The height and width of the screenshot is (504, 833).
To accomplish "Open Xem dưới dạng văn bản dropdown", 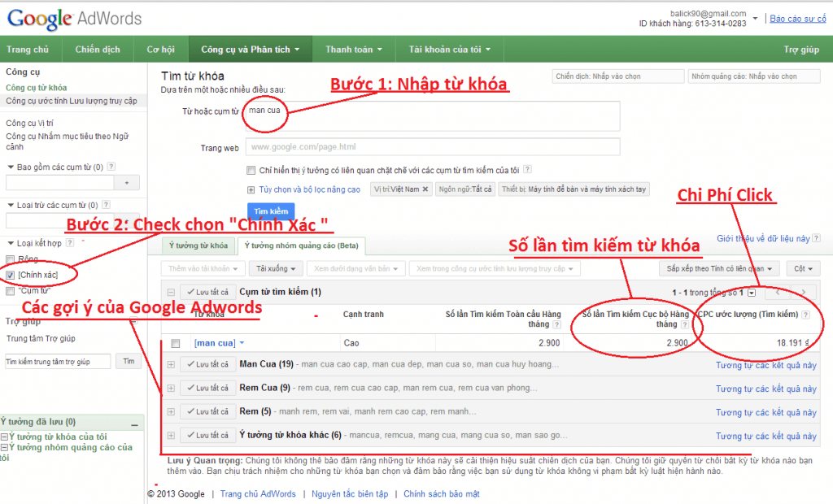I will click(356, 269).
